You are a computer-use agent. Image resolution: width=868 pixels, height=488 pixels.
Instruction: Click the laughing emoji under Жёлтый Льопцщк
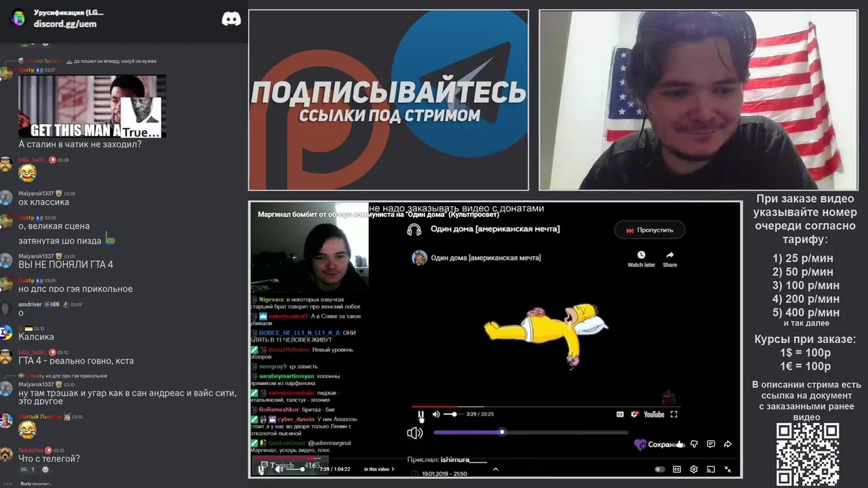(x=27, y=429)
